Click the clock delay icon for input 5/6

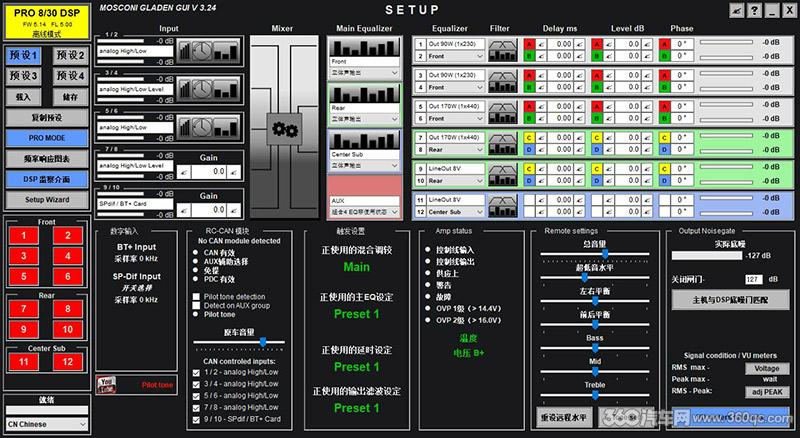click(203, 127)
